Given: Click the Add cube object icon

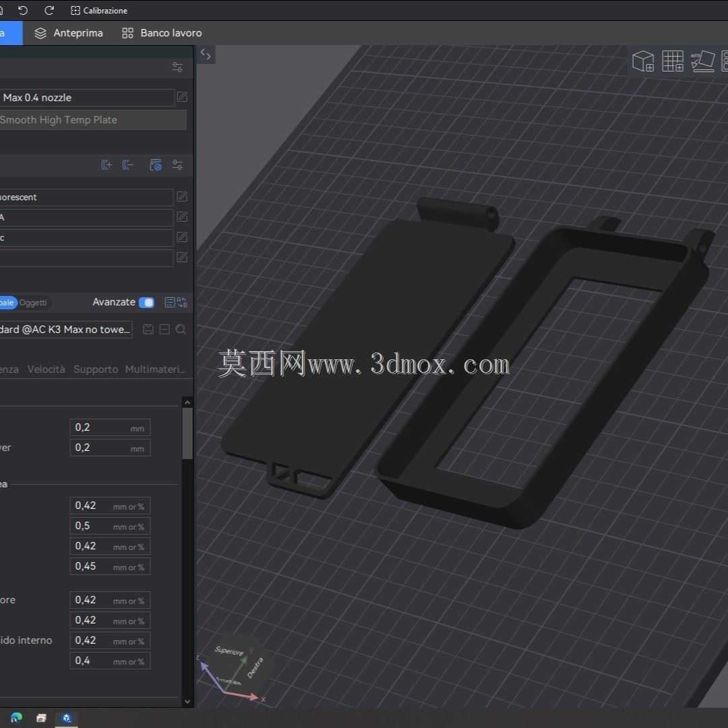Looking at the screenshot, I should tap(643, 61).
